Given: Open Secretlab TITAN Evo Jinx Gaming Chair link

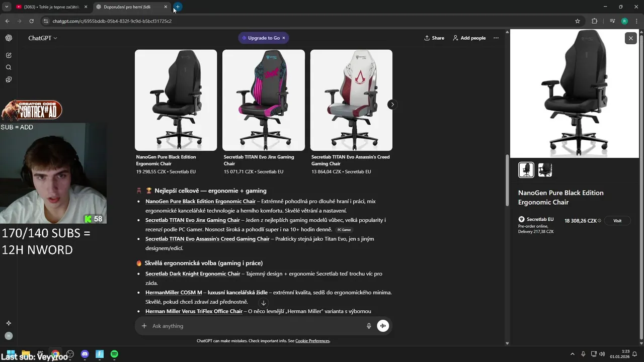Looking at the screenshot, I should click(x=193, y=220).
